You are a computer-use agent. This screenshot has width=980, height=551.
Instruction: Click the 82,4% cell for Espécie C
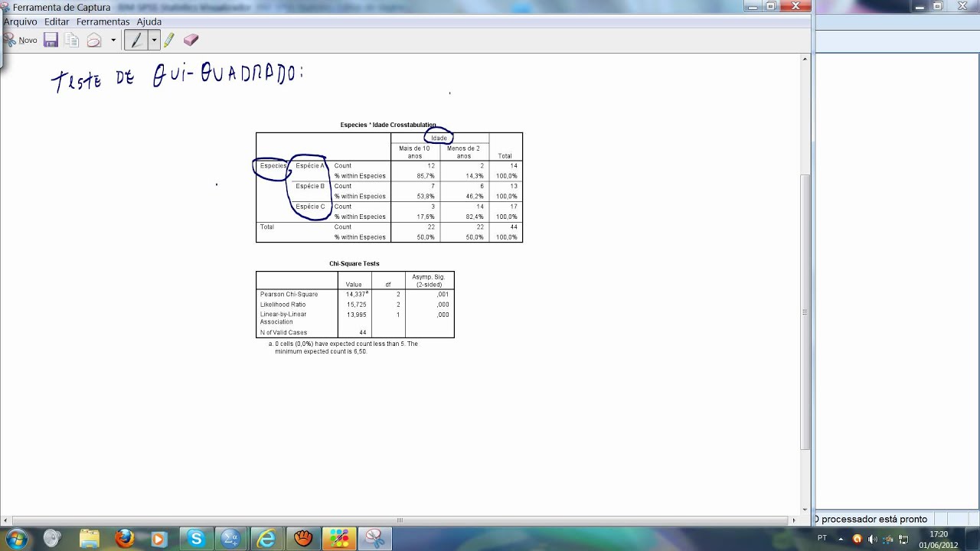(x=475, y=217)
